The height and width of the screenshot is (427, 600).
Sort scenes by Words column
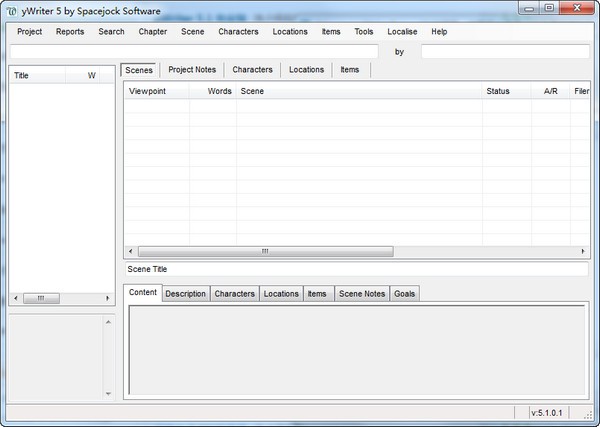[213, 91]
